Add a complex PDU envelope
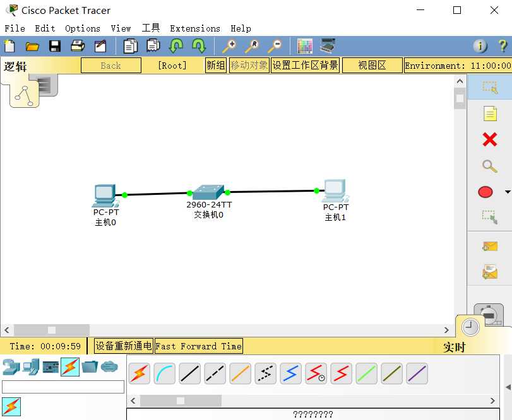The image size is (512, 420). click(x=490, y=272)
